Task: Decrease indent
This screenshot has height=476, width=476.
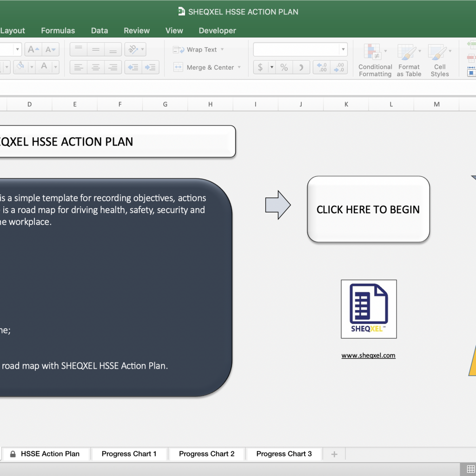Action: (x=133, y=67)
